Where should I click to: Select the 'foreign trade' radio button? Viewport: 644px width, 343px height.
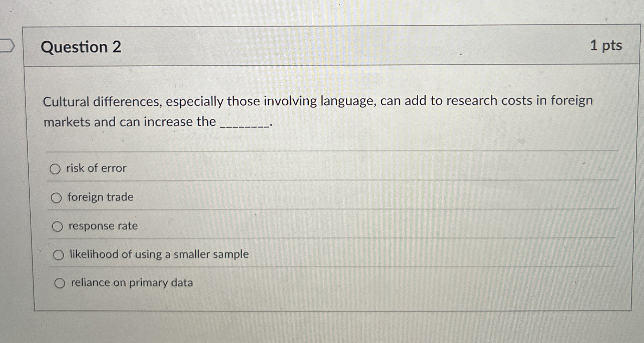[57, 198]
